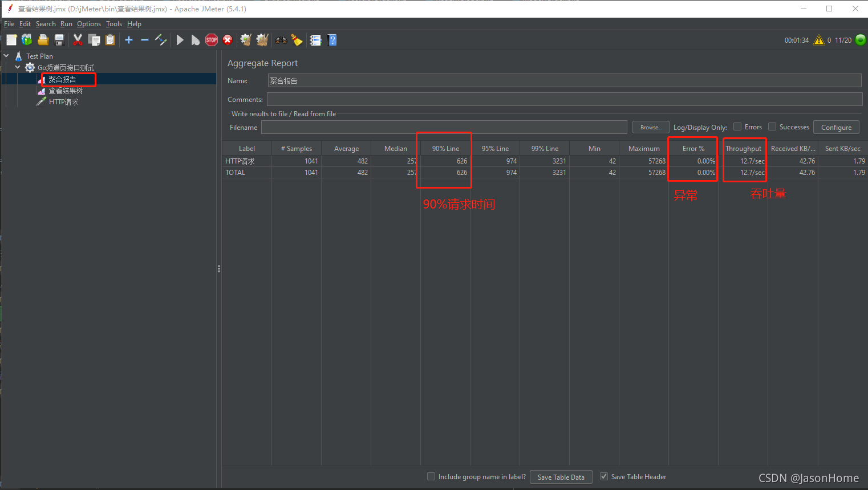Click the Browse button for filename

click(651, 127)
